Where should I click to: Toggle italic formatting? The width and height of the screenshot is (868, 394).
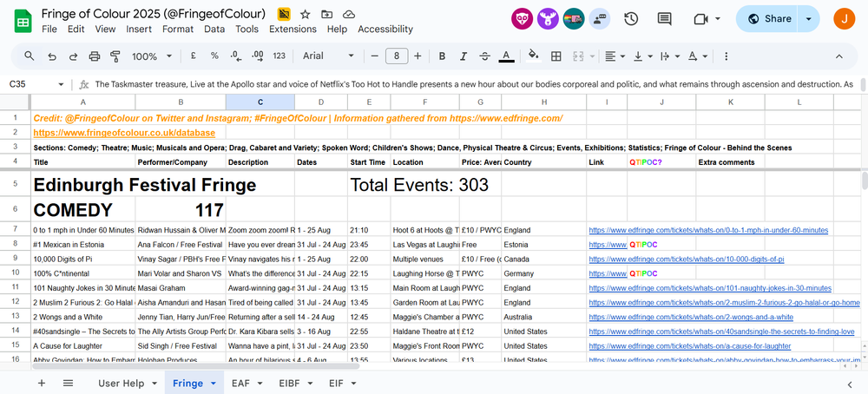(464, 56)
